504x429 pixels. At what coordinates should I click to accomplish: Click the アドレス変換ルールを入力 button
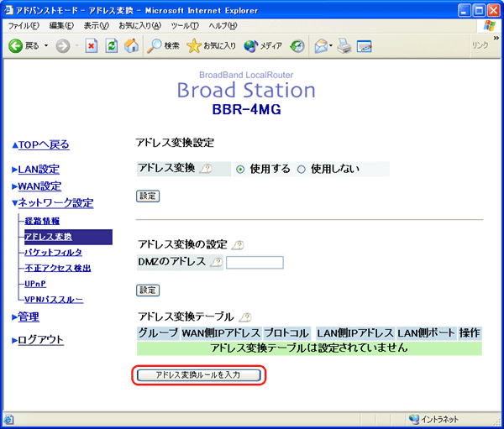[x=198, y=375]
